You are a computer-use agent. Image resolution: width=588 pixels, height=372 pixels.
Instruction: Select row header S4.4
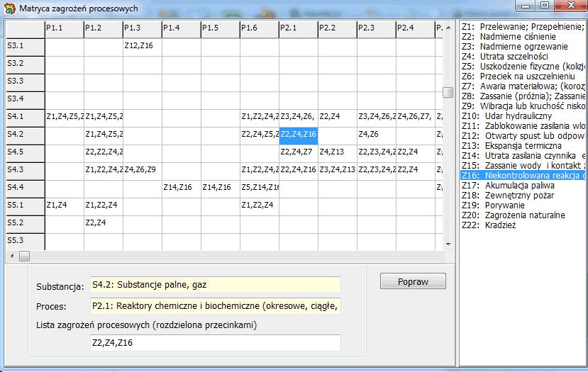tap(26, 188)
